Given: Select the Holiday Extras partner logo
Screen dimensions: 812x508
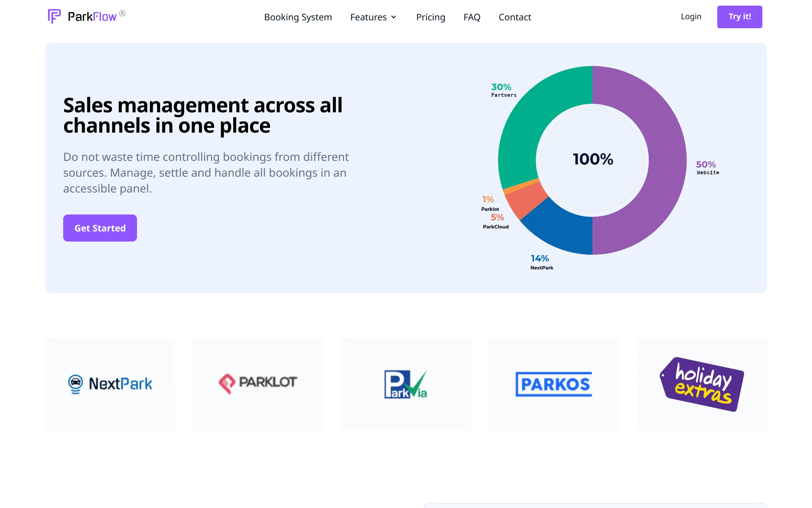Looking at the screenshot, I should [701, 384].
